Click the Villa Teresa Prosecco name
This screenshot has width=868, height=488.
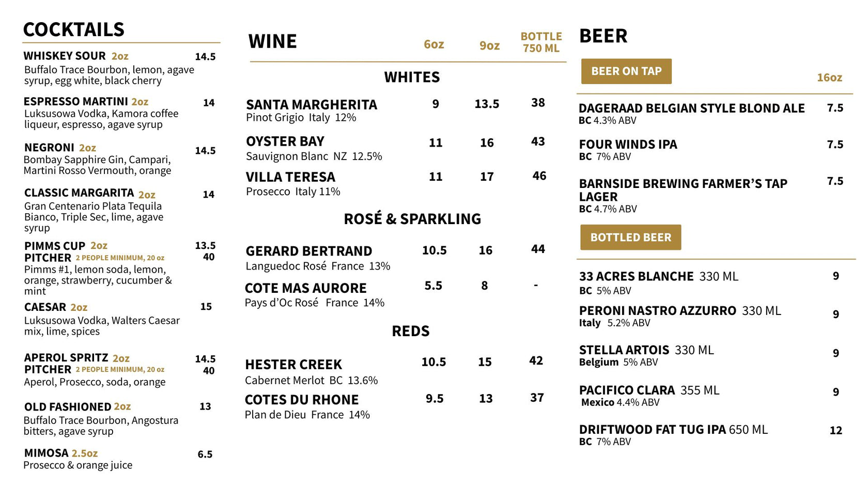click(290, 177)
